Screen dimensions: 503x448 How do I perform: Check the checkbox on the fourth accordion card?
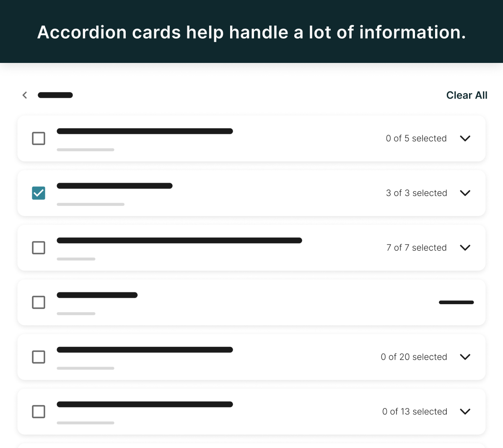click(39, 302)
